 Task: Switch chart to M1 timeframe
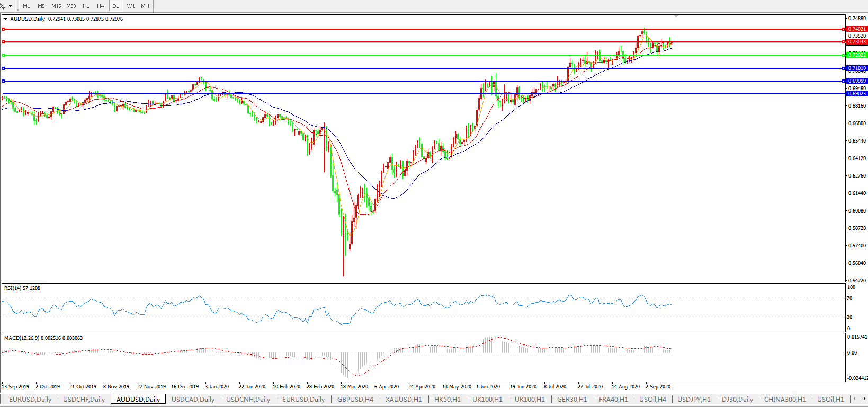tap(26, 6)
